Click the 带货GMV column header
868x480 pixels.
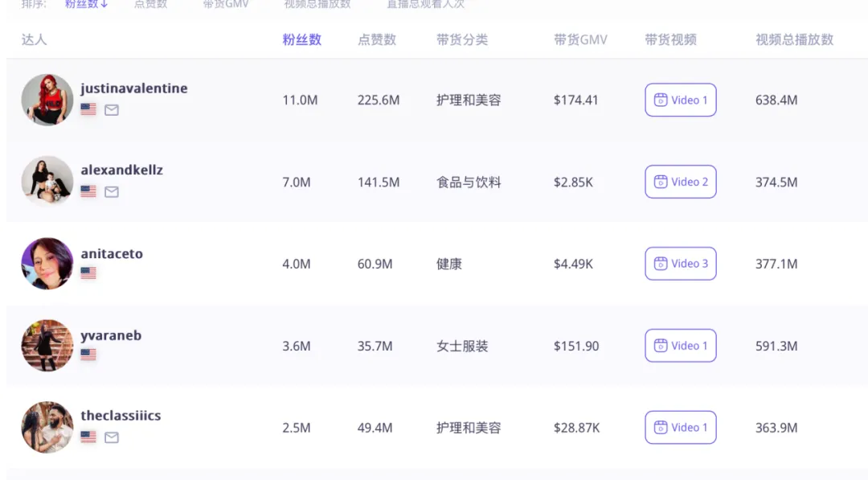pos(580,39)
